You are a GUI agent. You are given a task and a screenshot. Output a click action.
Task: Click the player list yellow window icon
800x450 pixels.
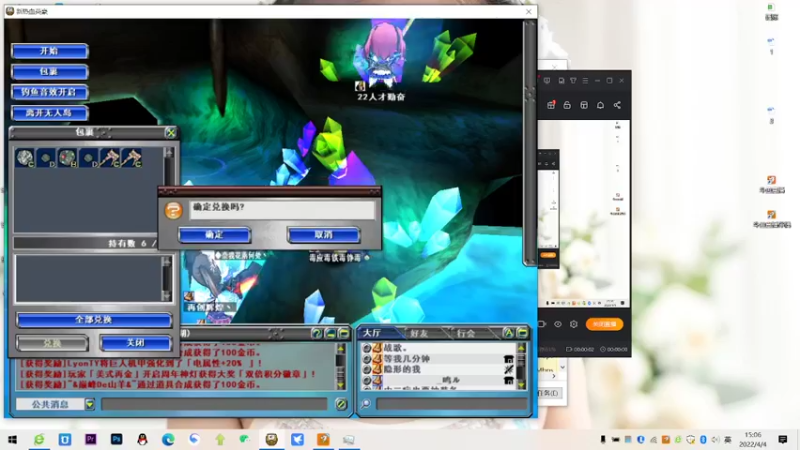[522, 333]
